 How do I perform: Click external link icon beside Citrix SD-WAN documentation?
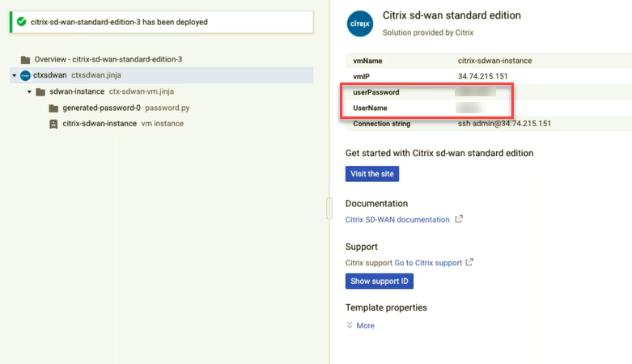459,219
